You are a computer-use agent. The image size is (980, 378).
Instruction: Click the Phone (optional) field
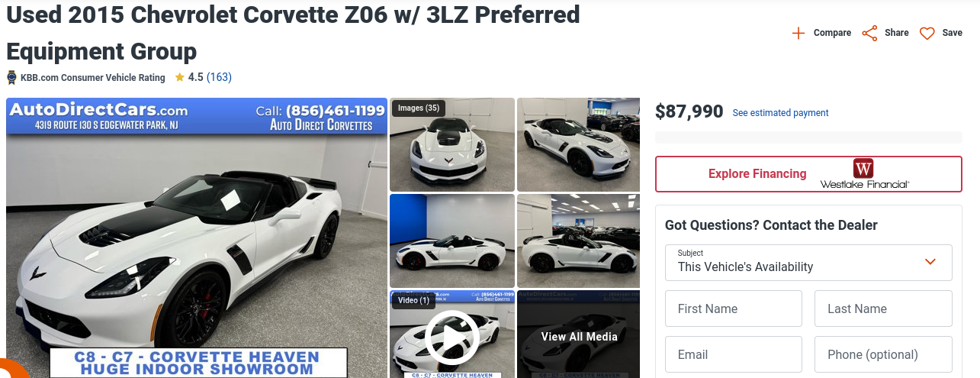pyautogui.click(x=883, y=354)
